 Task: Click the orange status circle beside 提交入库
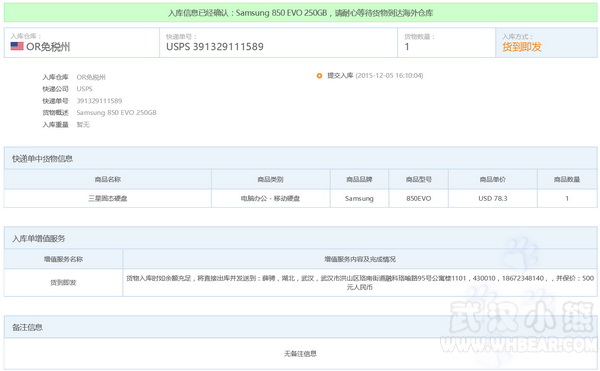coord(319,76)
